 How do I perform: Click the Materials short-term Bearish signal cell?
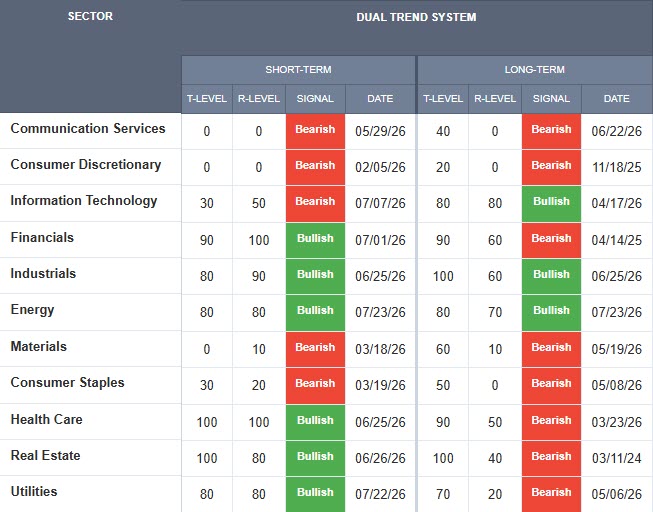(x=315, y=349)
